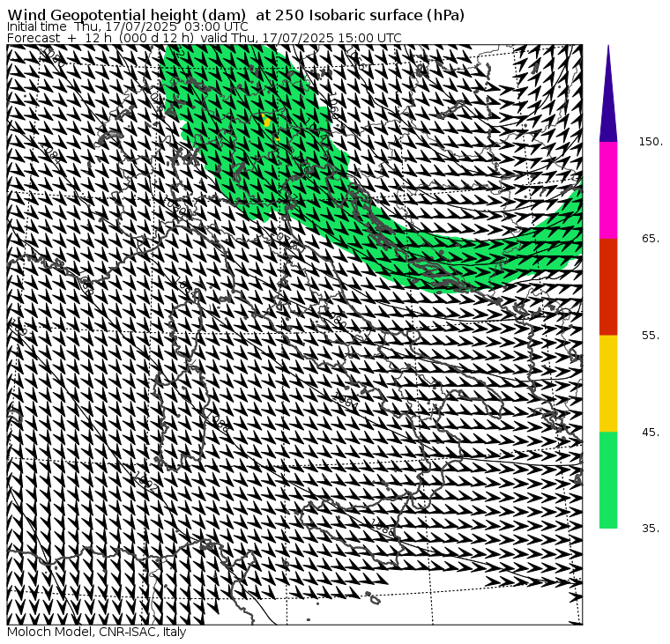Click the small island outline at map bottom

pyautogui.click(x=375, y=601)
